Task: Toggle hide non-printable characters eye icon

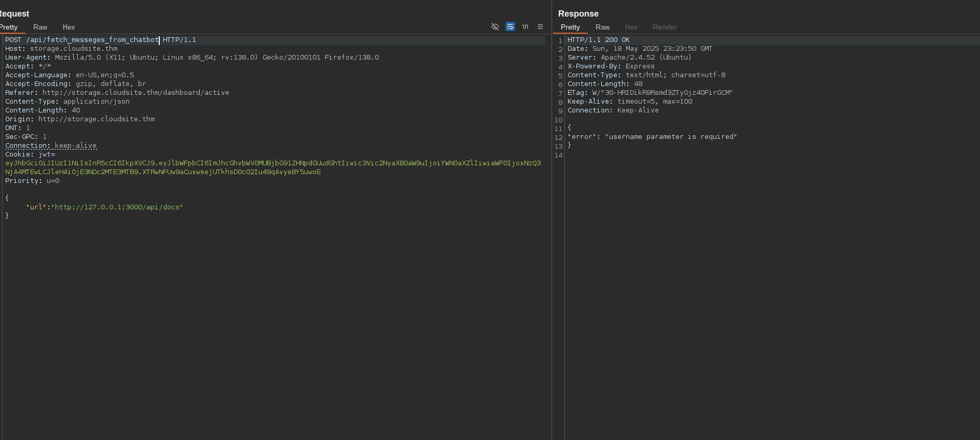Action: point(495,26)
